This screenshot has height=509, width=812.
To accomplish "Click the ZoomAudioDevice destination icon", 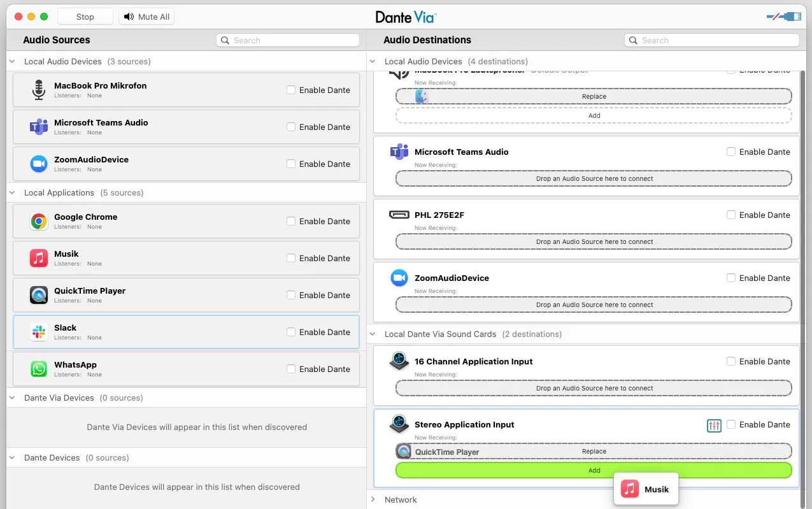I will coord(399,278).
